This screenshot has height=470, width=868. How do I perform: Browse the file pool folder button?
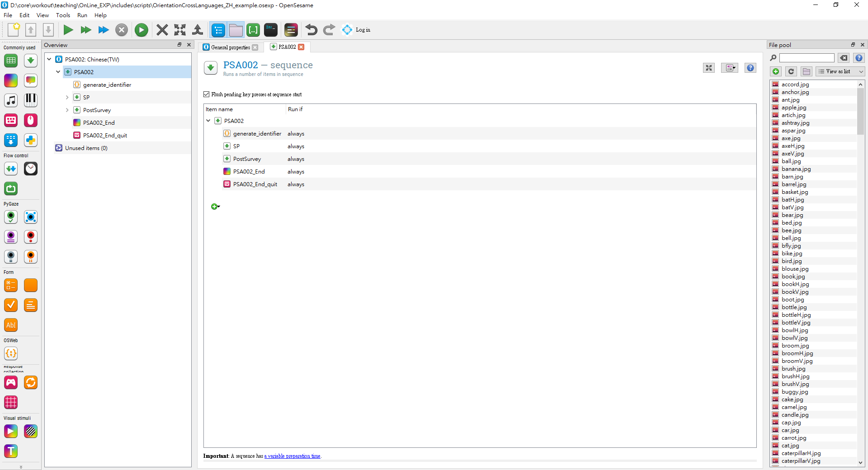[807, 71]
